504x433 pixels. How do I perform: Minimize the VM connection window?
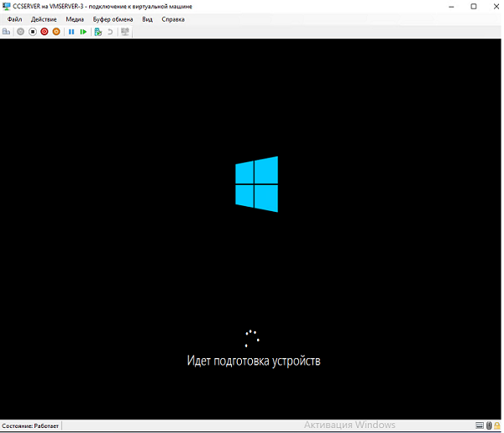tap(451, 7)
